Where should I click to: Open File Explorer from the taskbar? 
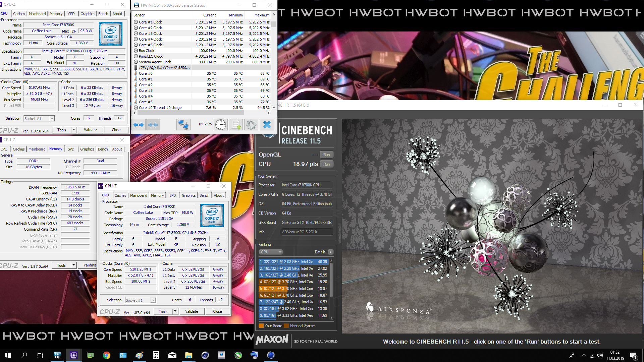(189, 355)
